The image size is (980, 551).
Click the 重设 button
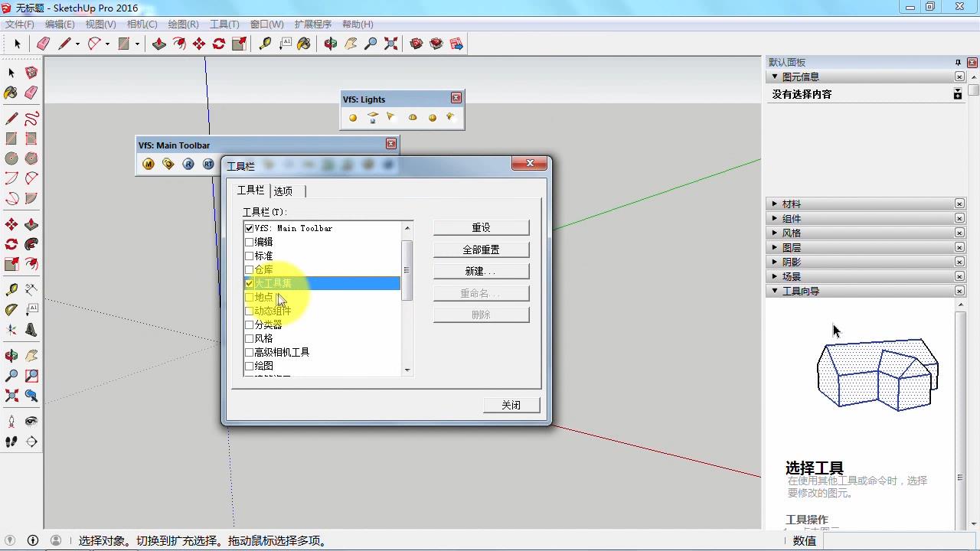tap(481, 228)
